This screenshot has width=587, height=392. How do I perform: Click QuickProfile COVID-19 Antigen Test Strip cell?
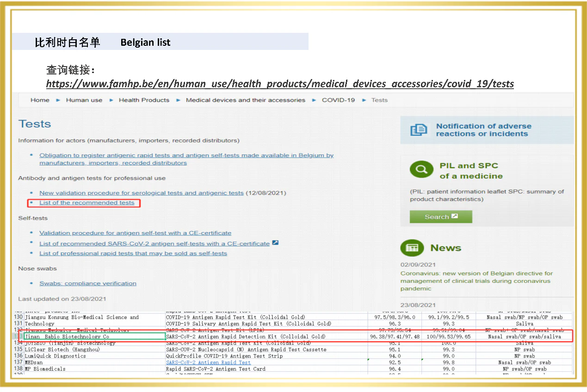(x=267, y=356)
